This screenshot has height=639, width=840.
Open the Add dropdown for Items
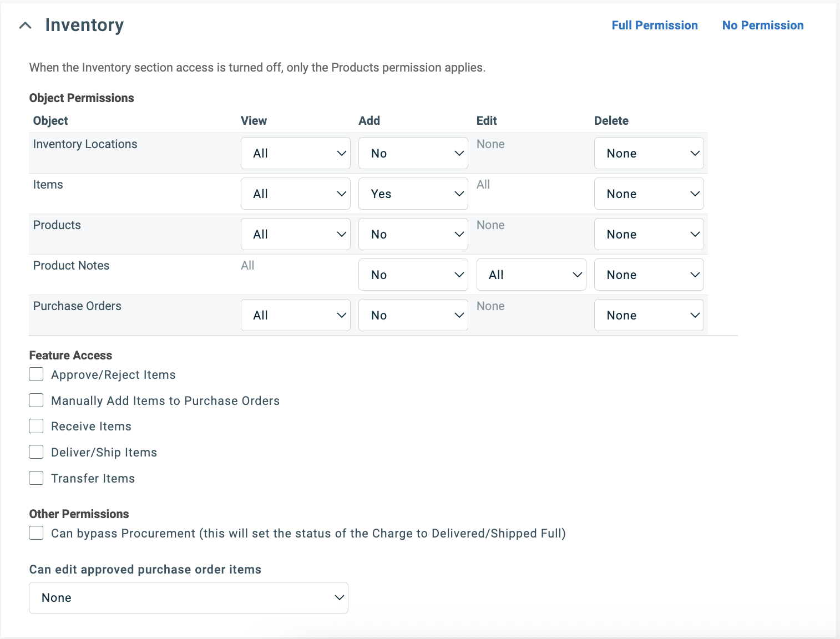pyautogui.click(x=413, y=193)
